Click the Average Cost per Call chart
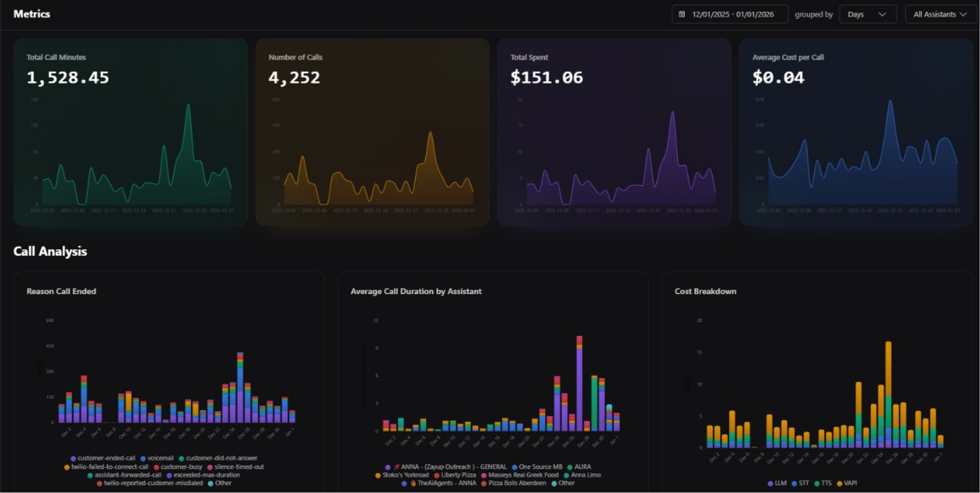This screenshot has width=980, height=493. pyautogui.click(x=856, y=155)
